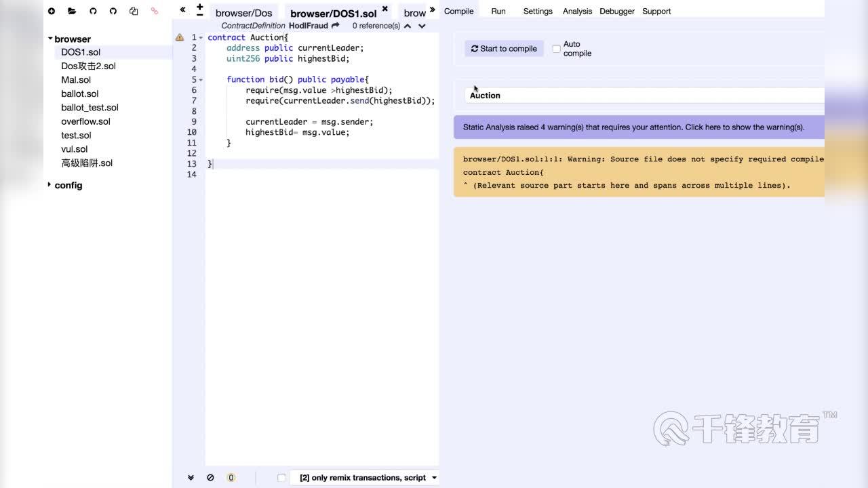Click on code line 'address public currentLeader;'
This screenshot has height=488, width=868.
click(x=295, y=48)
